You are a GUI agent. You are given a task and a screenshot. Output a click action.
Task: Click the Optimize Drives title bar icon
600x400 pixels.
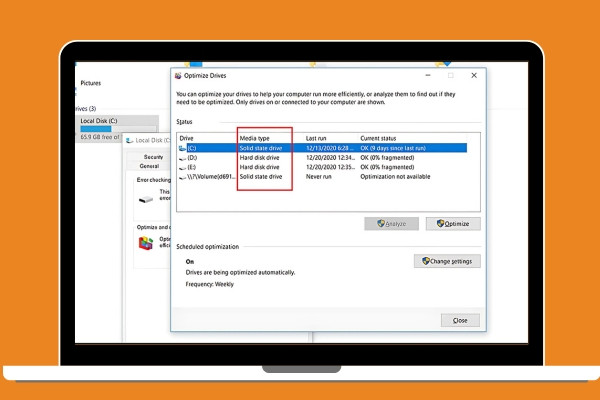pos(178,76)
